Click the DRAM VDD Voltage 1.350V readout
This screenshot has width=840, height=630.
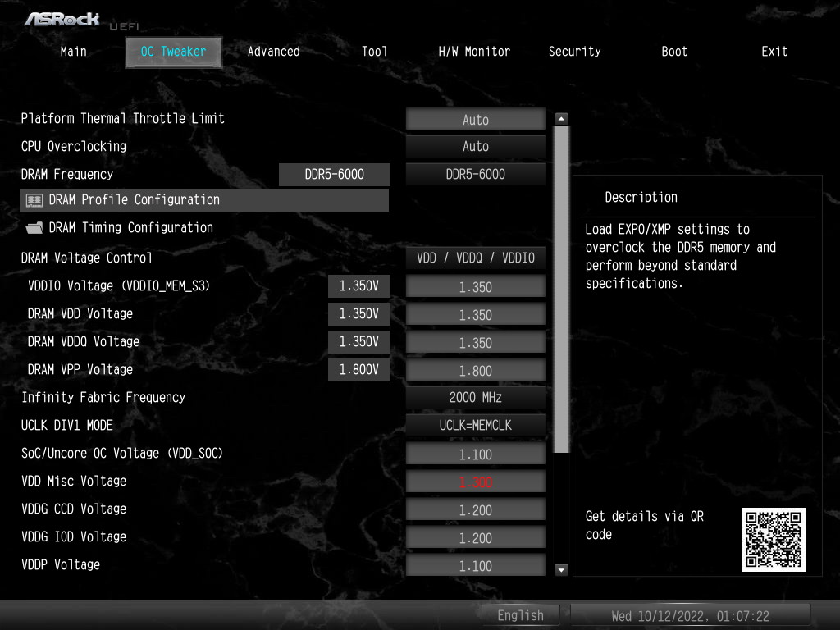point(359,313)
